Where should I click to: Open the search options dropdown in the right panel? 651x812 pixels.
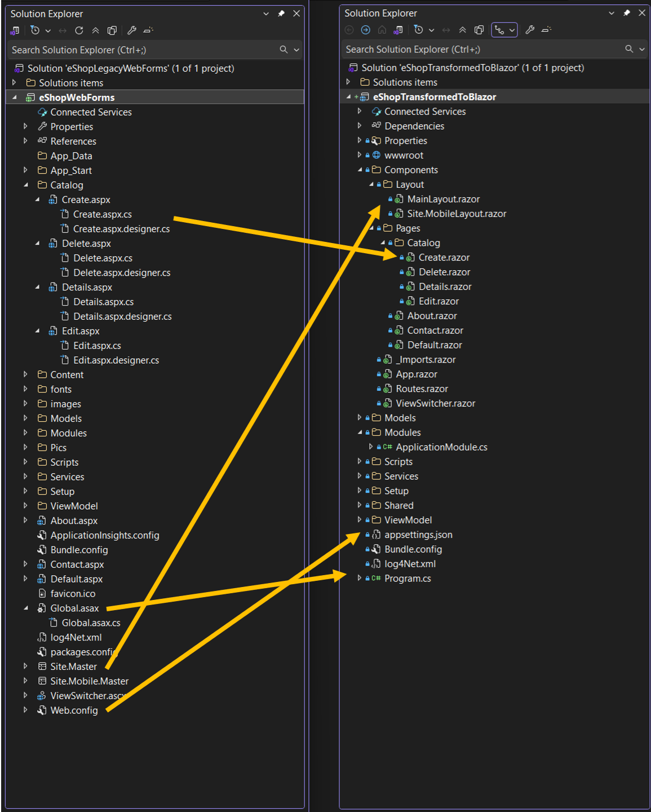click(641, 49)
